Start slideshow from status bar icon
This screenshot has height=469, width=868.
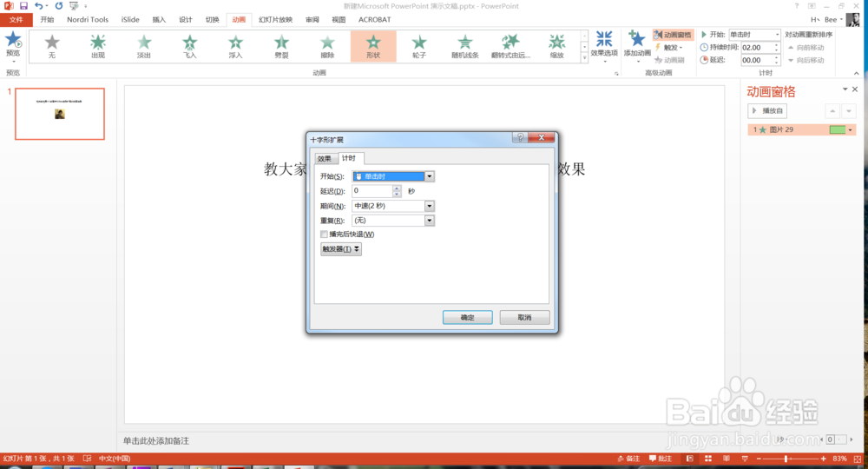click(x=745, y=459)
